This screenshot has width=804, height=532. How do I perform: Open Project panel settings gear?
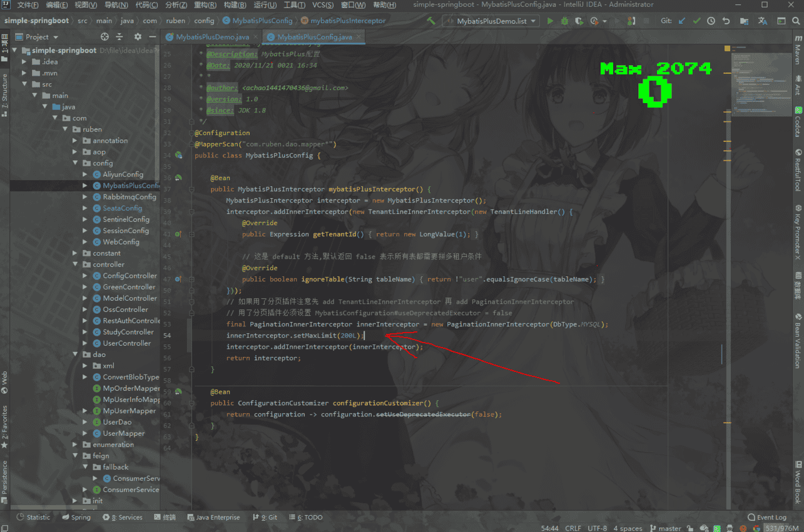coord(138,37)
